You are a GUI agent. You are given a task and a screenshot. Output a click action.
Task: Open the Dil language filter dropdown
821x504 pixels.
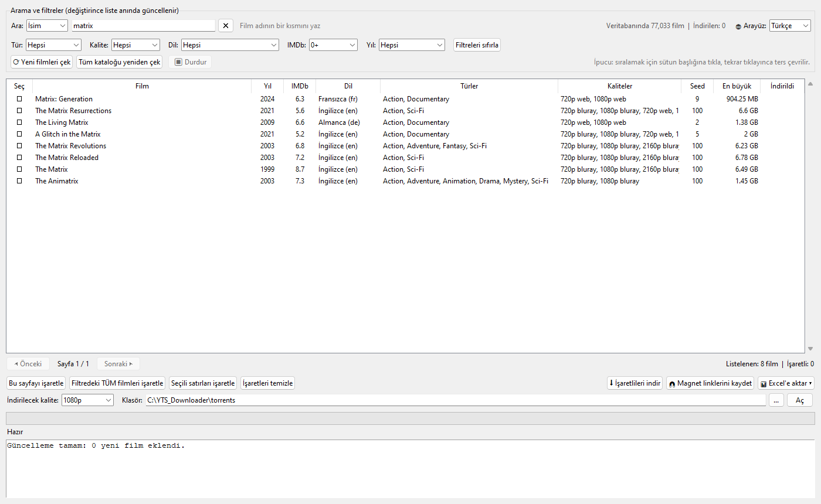click(x=230, y=45)
